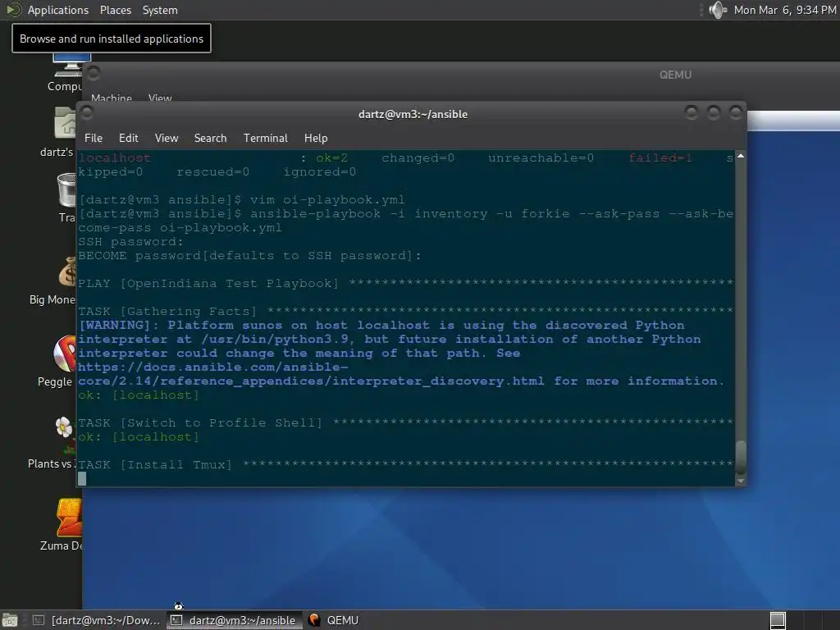Screen dimensions: 840x630
Task: Open terminal Help menu
Action: tap(316, 138)
